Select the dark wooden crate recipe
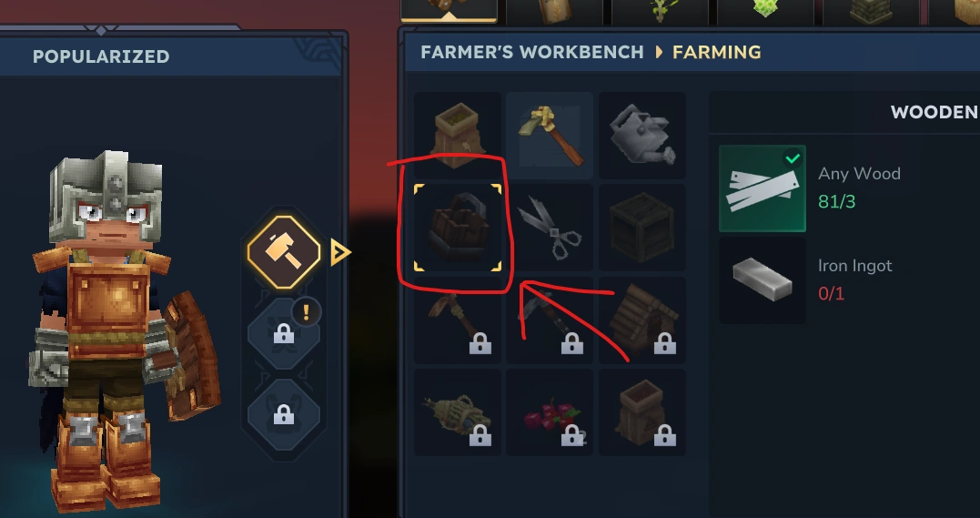 tap(642, 228)
